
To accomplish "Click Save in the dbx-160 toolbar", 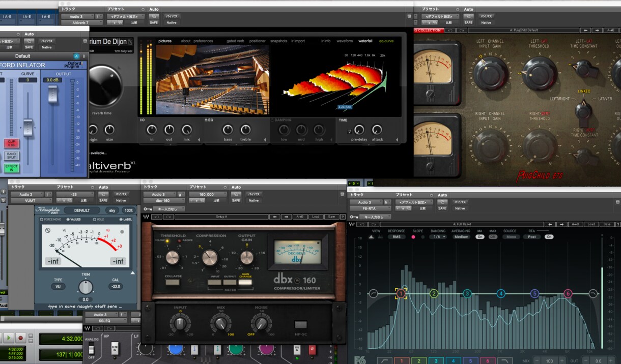I will coord(332,217).
